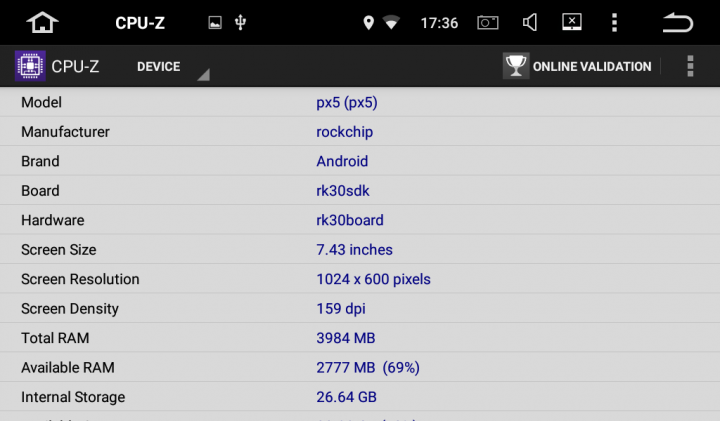Screen dimensions: 720x421
Task: Tap the trophy icon for validation
Action: 516,66
